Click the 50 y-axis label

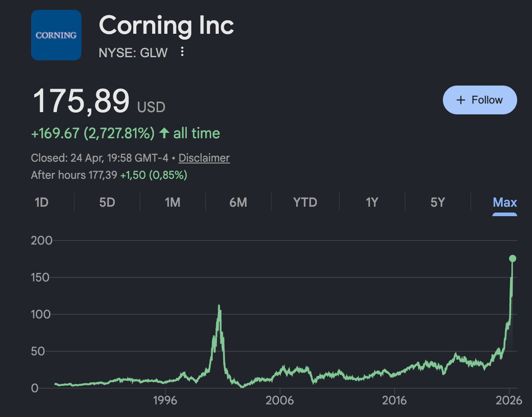tap(38, 351)
